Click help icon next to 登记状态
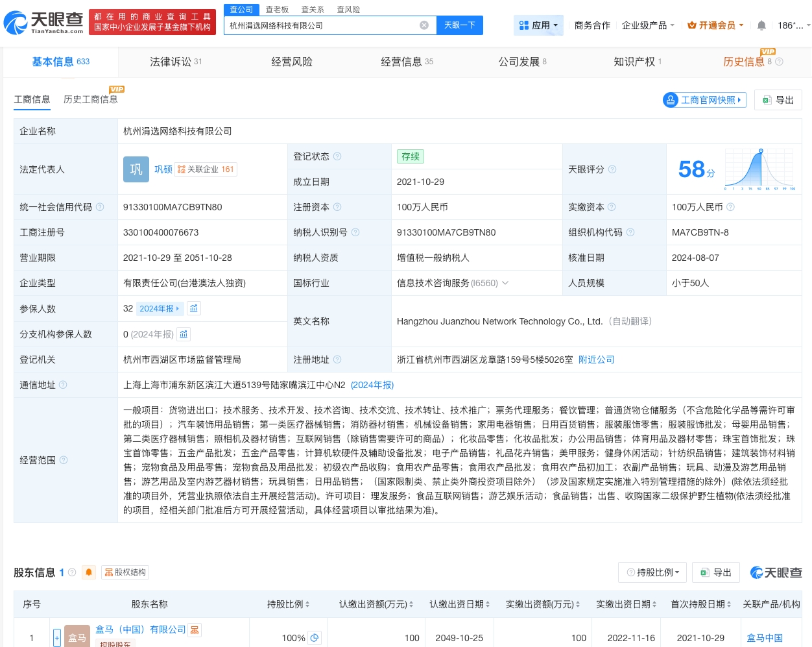Viewport: 812px width, 647px height. click(337, 156)
